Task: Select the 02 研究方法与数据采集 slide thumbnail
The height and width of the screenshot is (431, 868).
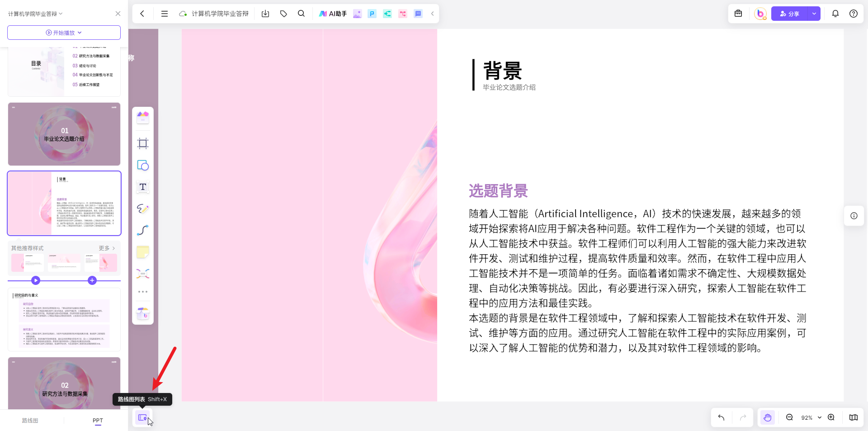Action: click(64, 384)
